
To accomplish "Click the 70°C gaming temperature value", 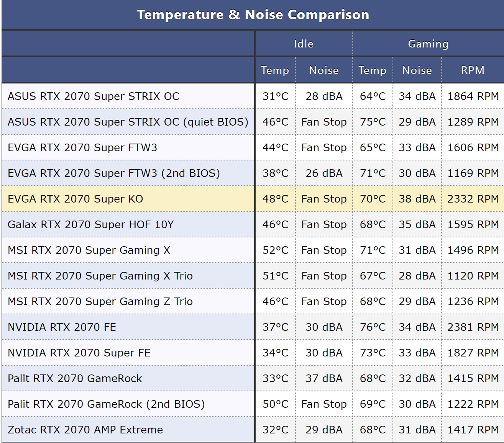I will [x=373, y=199].
